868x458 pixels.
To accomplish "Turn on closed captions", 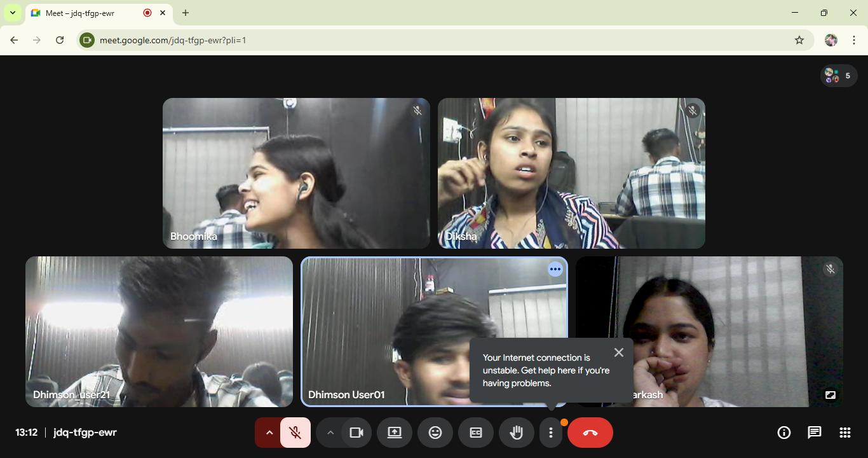I will point(475,433).
